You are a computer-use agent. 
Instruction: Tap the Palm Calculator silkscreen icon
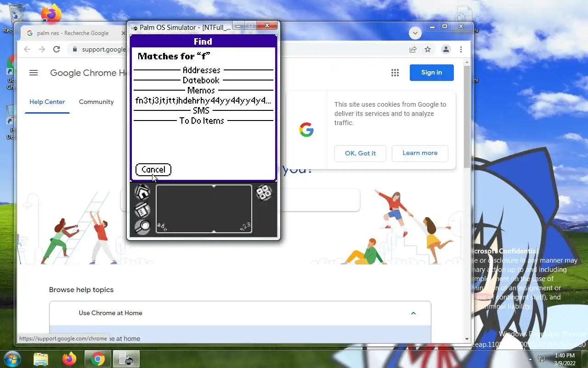[x=264, y=193]
